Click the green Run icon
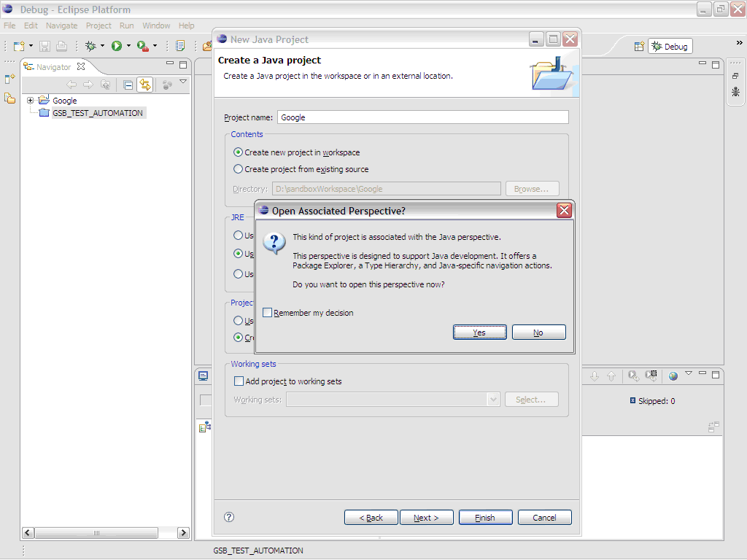 116,46
